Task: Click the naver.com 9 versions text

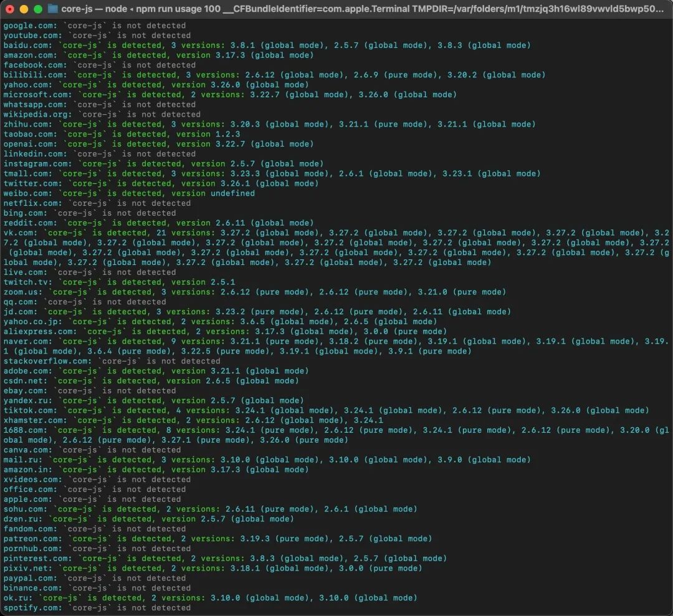Action: coord(336,347)
